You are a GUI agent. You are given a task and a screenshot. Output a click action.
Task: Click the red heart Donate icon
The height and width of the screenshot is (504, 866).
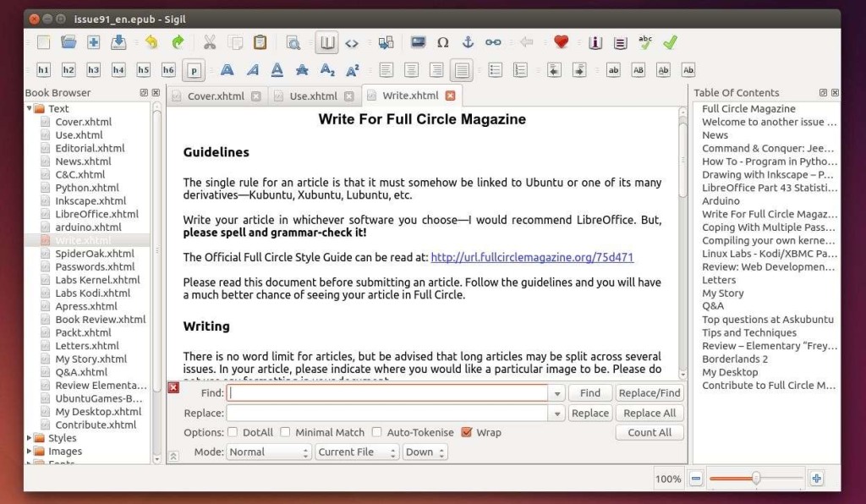coord(562,42)
